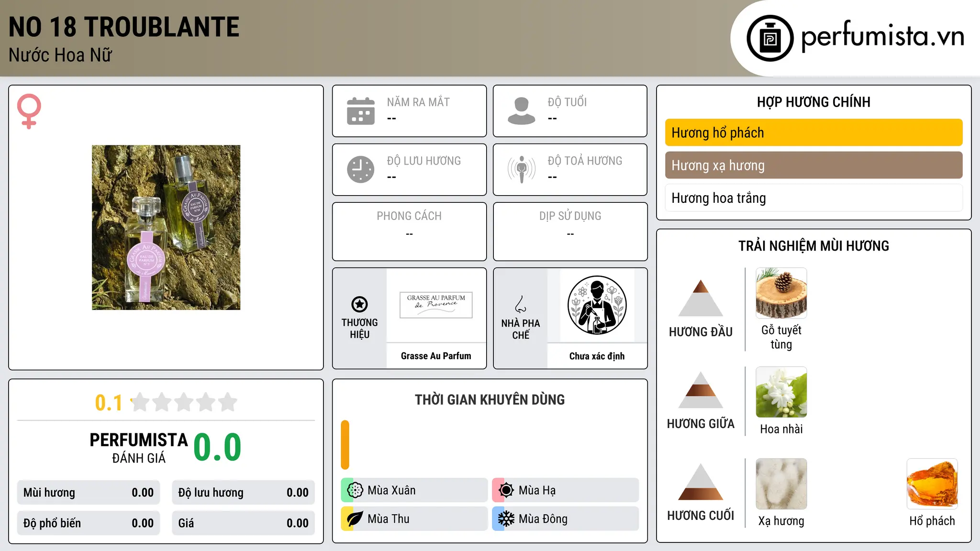Select the Hổ phách note image
The image size is (980, 551).
pos(932,484)
